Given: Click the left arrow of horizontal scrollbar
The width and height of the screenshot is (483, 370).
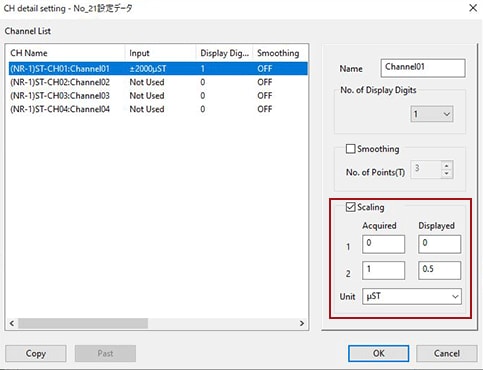Looking at the screenshot, I should tap(12, 323).
